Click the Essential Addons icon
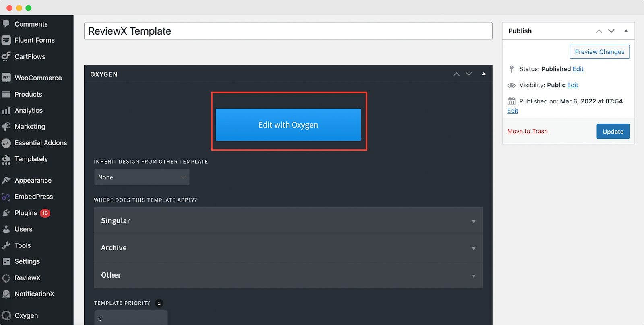Image resolution: width=644 pixels, height=325 pixels. click(6, 143)
